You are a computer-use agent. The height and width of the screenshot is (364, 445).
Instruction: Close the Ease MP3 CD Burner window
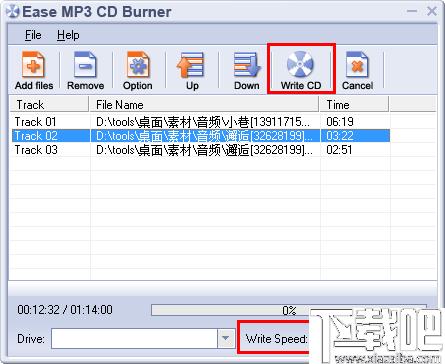tap(432, 11)
